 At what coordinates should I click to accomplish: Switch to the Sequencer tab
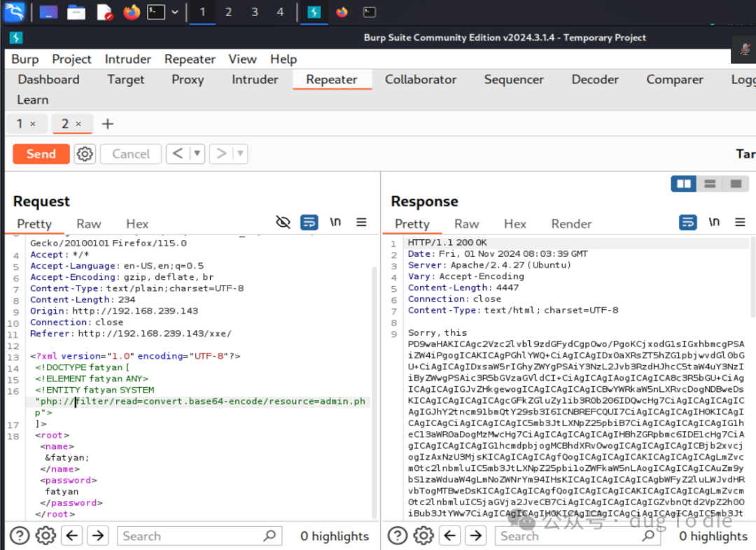[514, 80]
